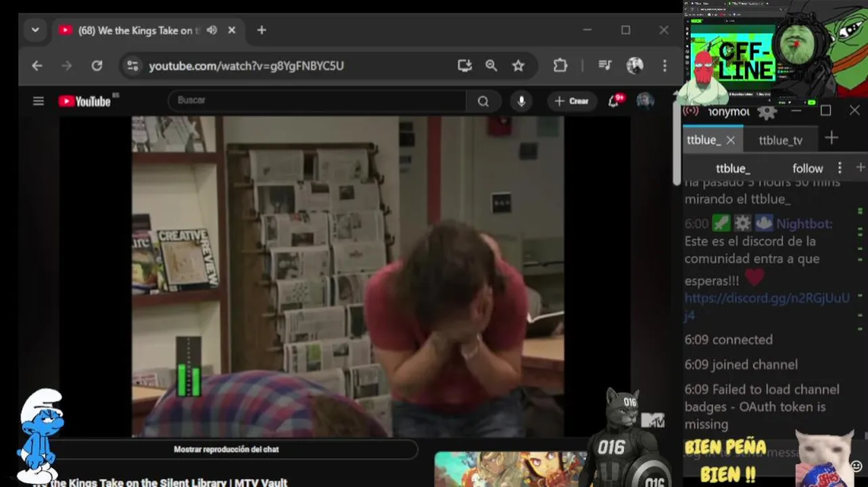This screenshot has width=868, height=487.
Task: Switch to the ttblue_ chat tab
Action: click(x=704, y=140)
